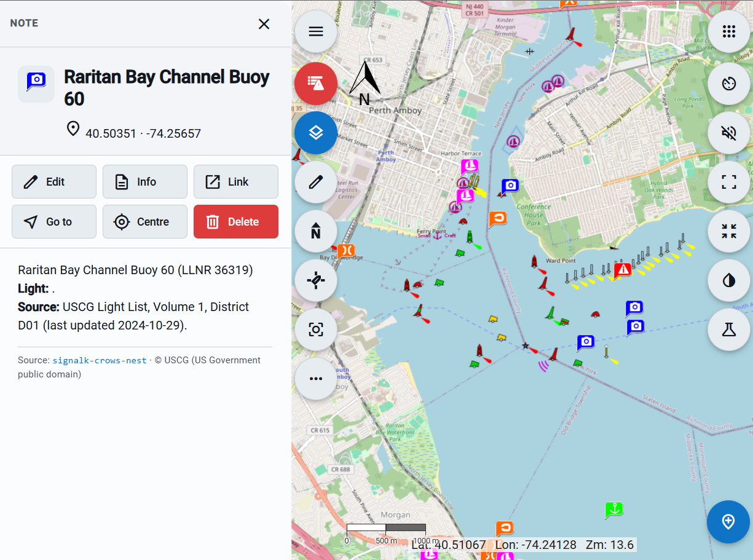Open the note Link button
Viewport: 753px width, 560px height.
(x=236, y=182)
